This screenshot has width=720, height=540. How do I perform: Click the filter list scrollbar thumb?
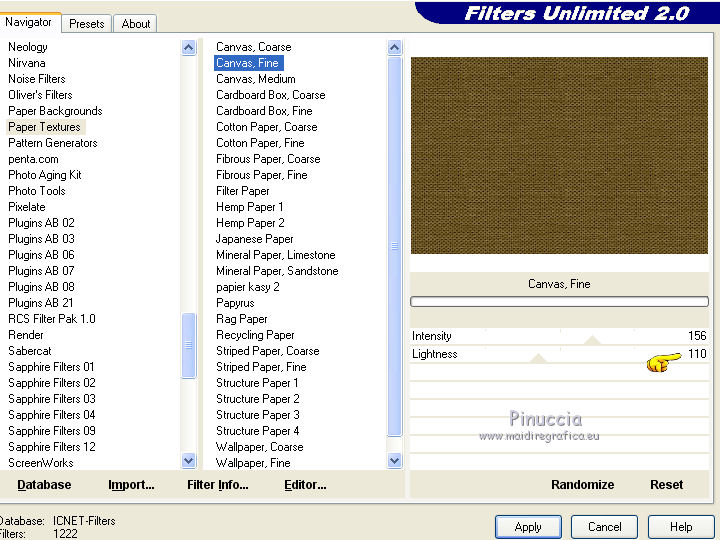coord(394,246)
